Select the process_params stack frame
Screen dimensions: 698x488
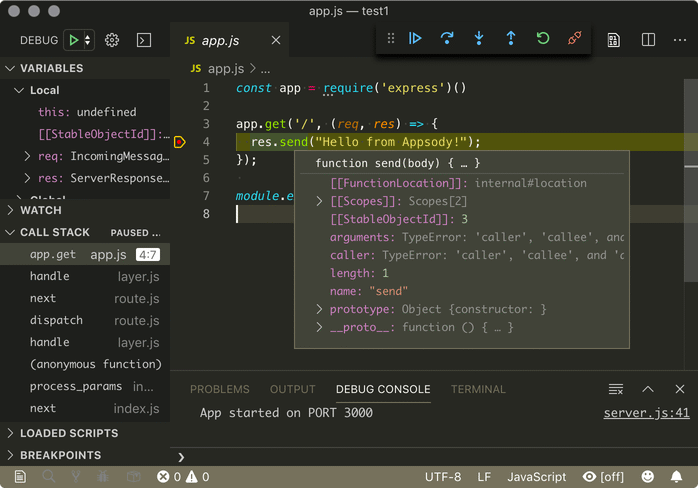coord(85,386)
